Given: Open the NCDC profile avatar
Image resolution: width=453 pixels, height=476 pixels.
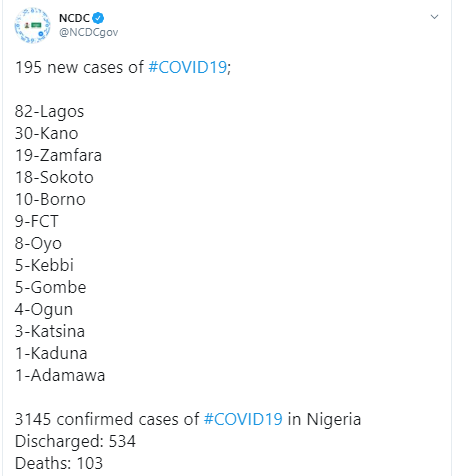Looking at the screenshot, I should click(x=32, y=25).
